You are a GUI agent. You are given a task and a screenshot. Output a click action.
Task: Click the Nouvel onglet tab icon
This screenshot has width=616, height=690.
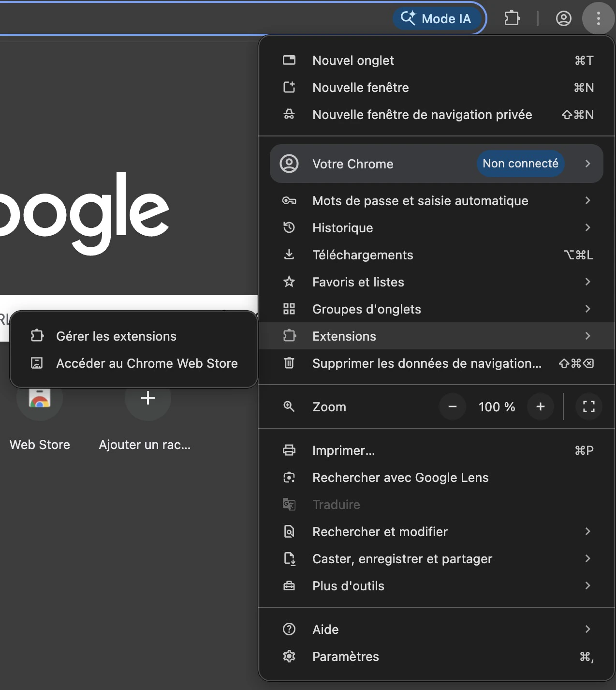pyautogui.click(x=289, y=60)
